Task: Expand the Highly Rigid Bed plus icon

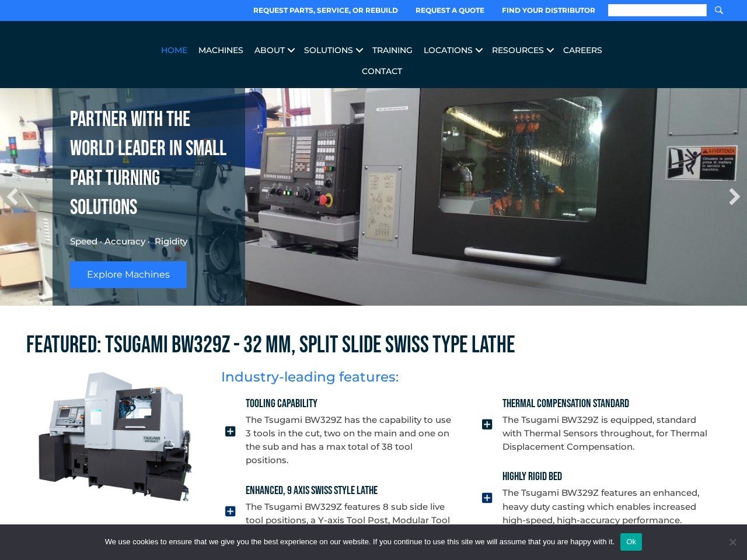Action: click(487, 498)
